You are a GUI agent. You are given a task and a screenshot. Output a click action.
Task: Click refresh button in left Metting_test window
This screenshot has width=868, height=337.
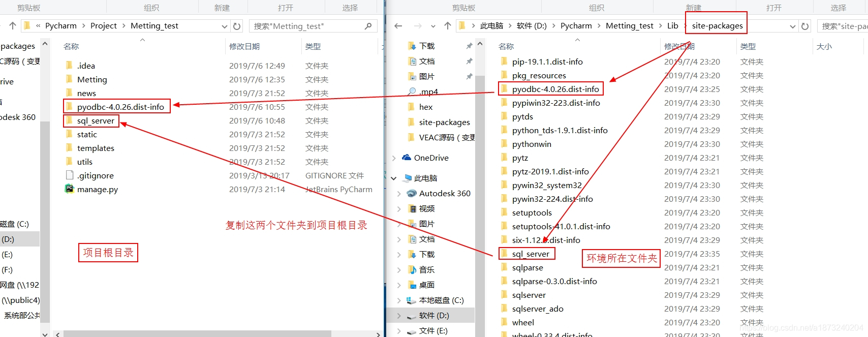point(237,26)
